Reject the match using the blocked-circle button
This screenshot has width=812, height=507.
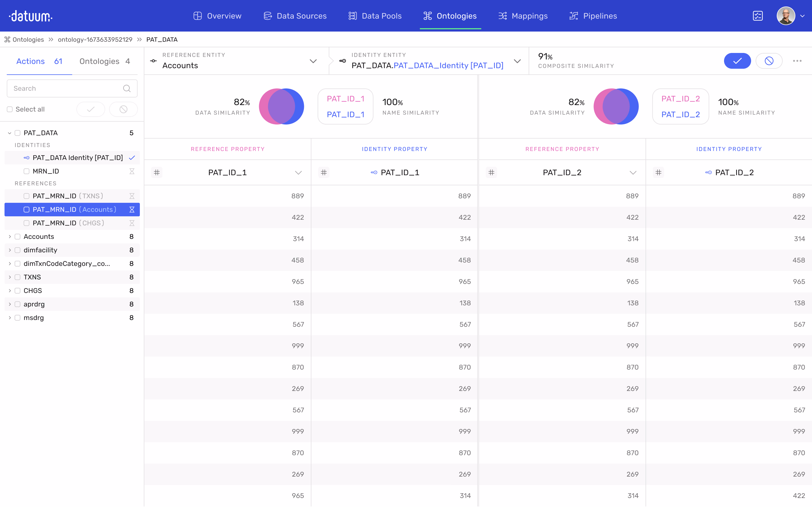tap(769, 61)
